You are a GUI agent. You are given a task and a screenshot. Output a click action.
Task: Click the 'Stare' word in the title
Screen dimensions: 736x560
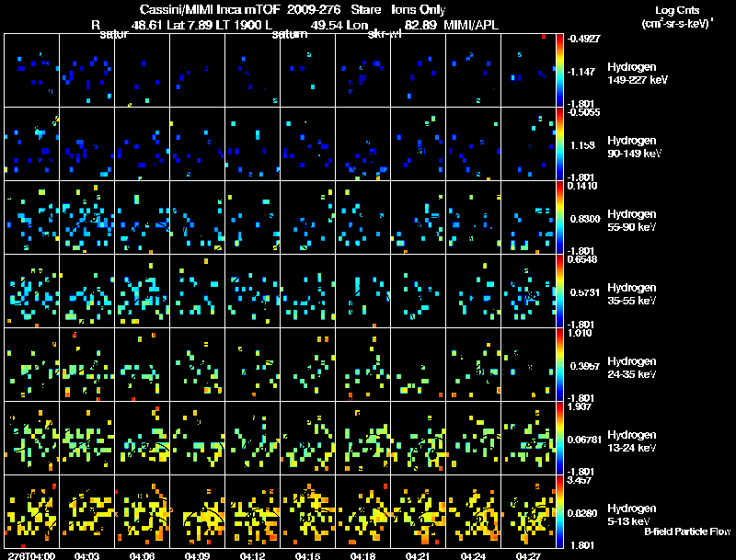[x=365, y=9]
